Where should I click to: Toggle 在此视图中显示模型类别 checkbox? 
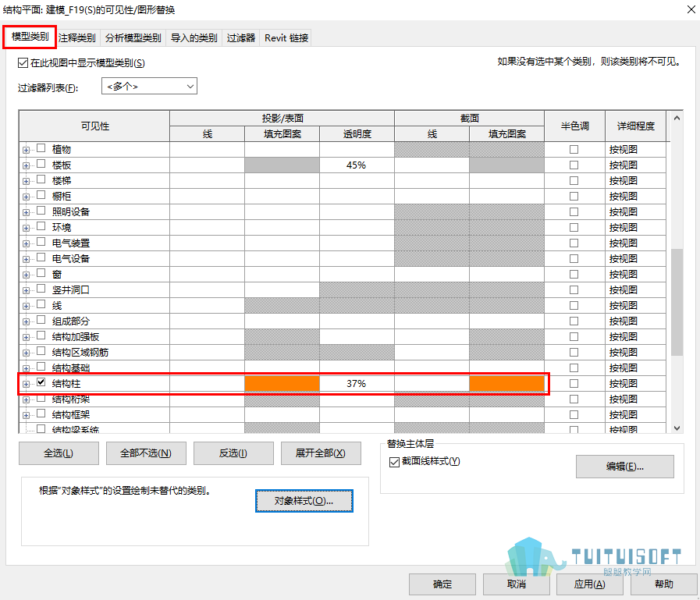point(23,63)
